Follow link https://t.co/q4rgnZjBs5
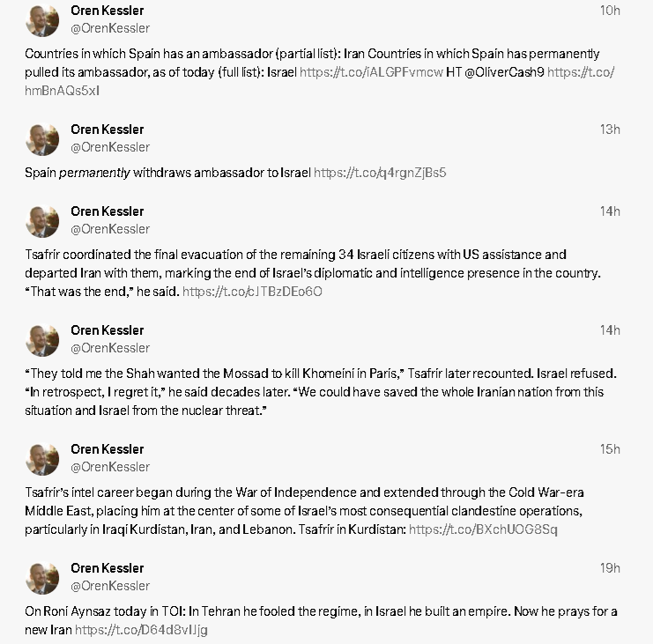The image size is (653, 644). 380,173
